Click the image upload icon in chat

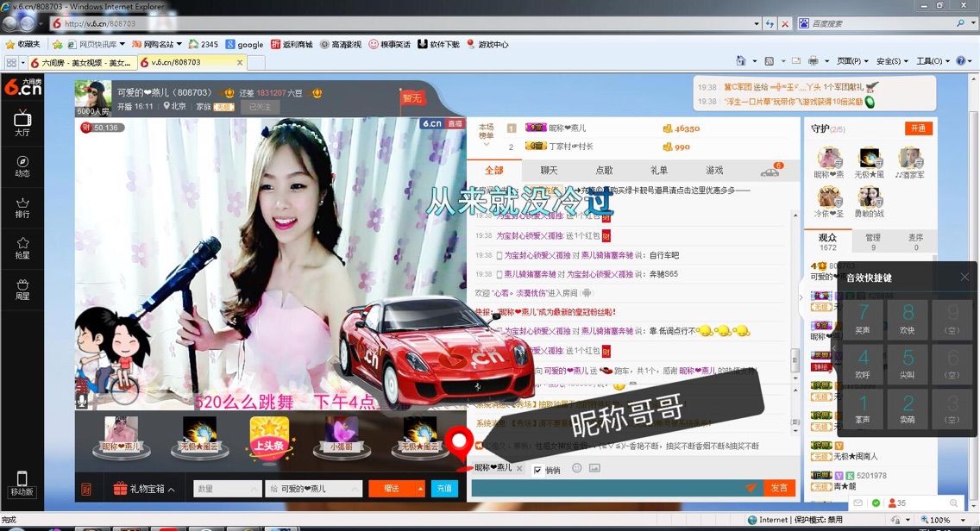pos(594,468)
